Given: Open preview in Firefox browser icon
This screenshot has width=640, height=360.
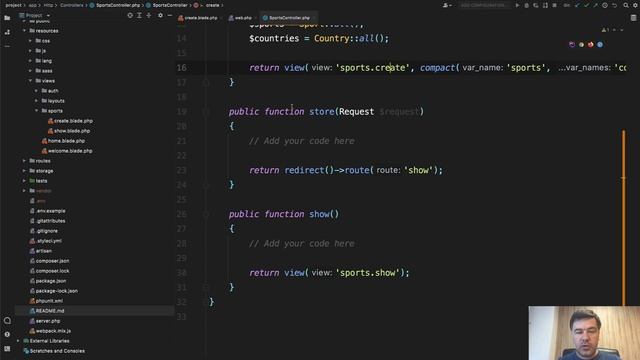Looking at the screenshot, I should (591, 44).
